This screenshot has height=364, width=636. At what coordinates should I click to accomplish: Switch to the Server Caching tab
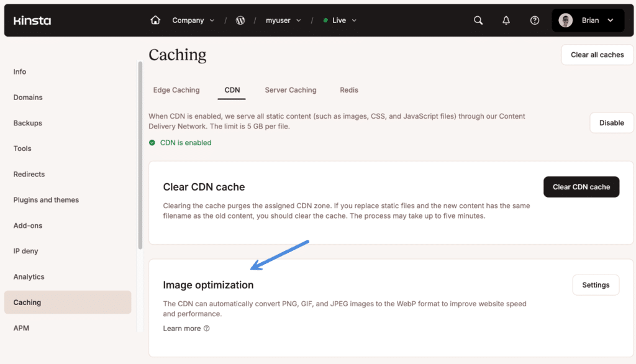pyautogui.click(x=291, y=90)
